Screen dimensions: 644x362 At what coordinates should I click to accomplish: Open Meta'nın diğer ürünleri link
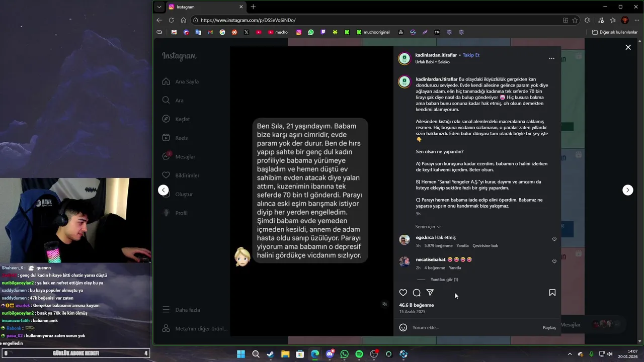195,328
